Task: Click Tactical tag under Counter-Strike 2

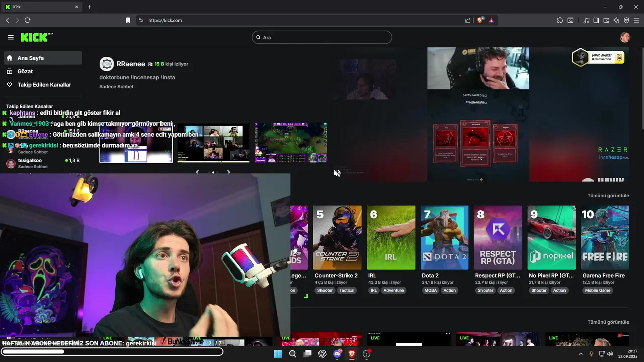Action: click(347, 290)
